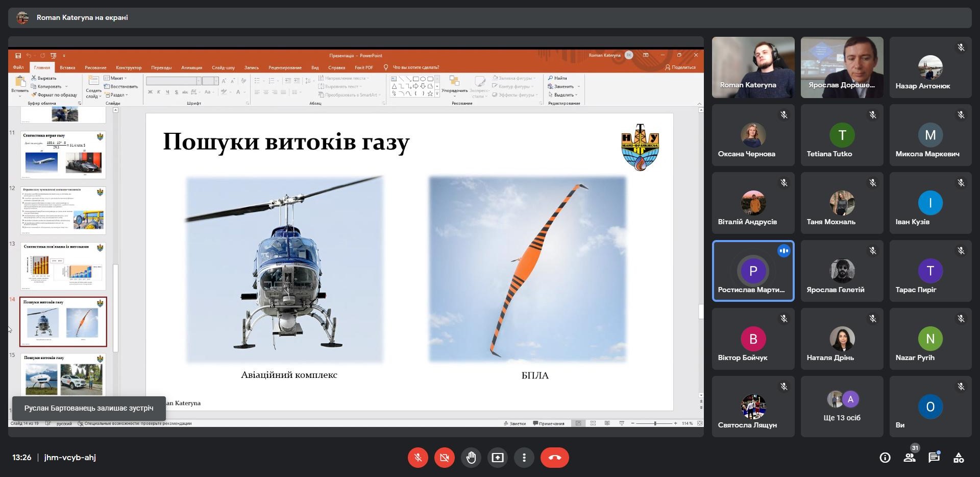Click Формат по образцу format painter
The image size is (980, 477).
(x=54, y=95)
